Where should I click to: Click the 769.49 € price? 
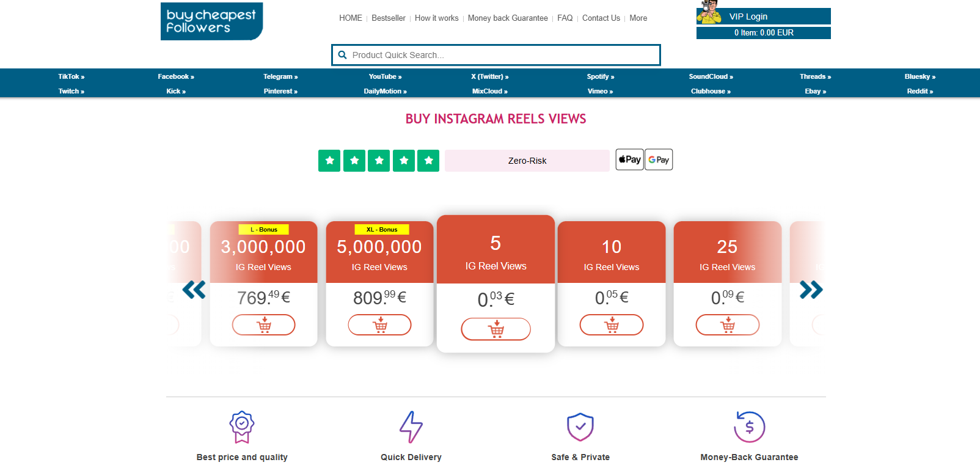tap(263, 298)
